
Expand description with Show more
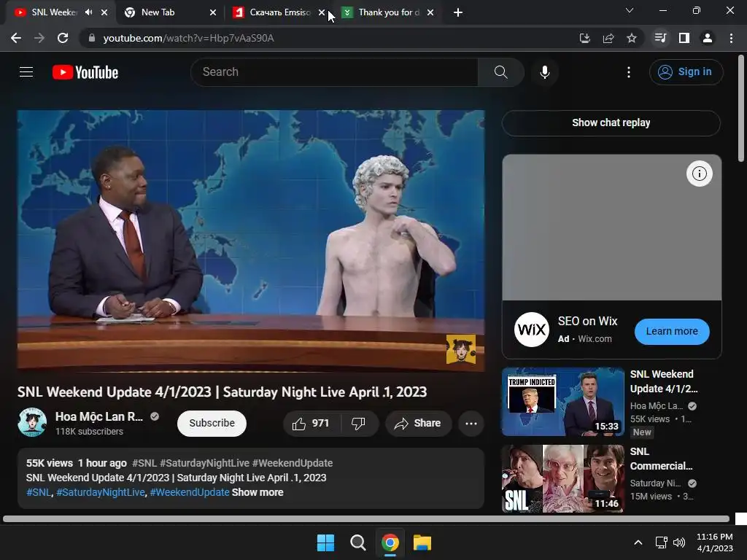(x=258, y=492)
